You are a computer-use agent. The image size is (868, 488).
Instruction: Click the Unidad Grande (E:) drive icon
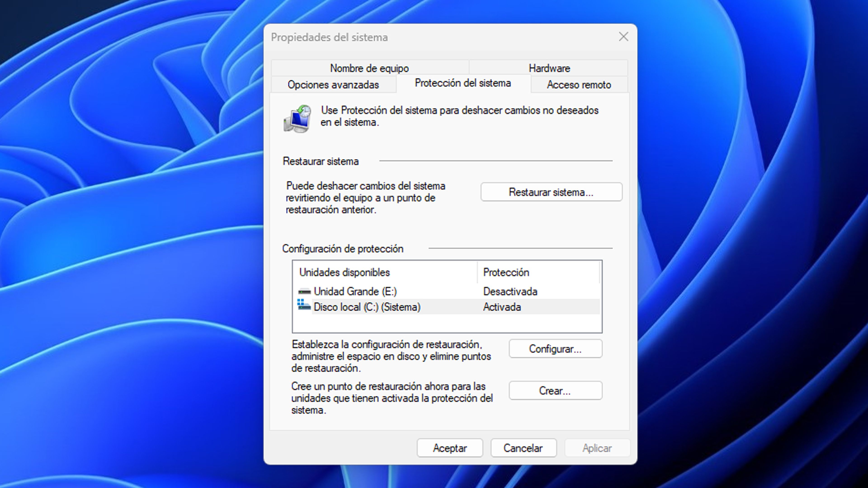tap(304, 291)
